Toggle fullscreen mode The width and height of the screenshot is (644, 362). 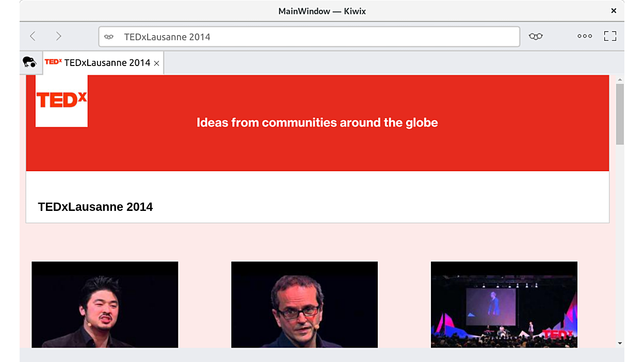pyautogui.click(x=610, y=36)
